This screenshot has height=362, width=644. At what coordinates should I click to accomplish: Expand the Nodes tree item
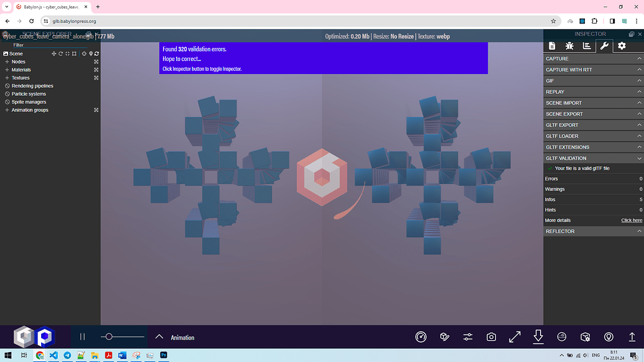point(7,61)
